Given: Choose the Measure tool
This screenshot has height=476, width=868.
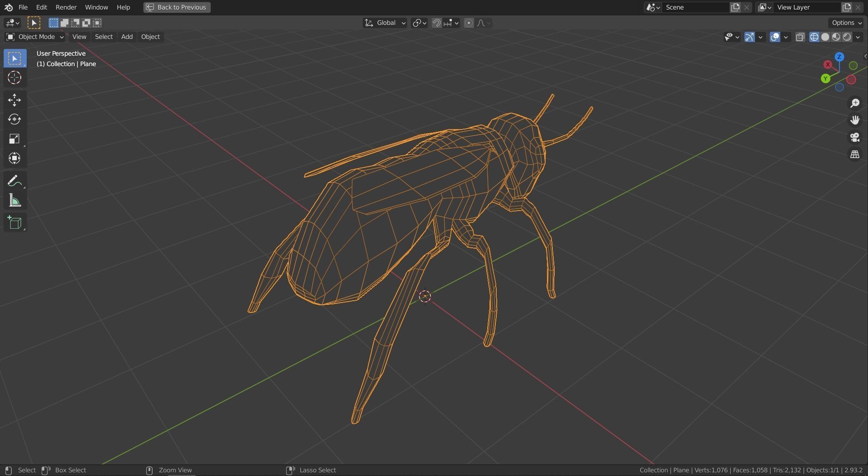Looking at the screenshot, I should coord(14,201).
